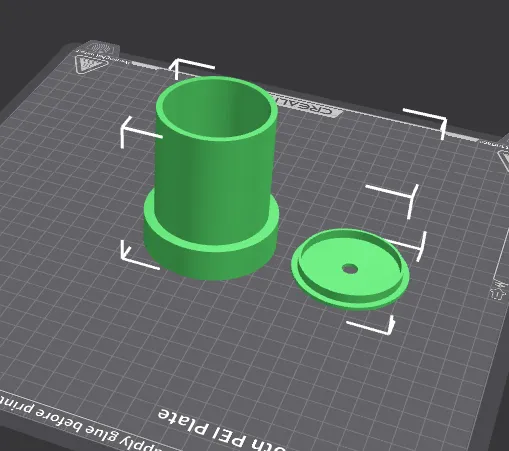Click the top rim of the cylinder
509x451 pixels.
[x=216, y=80]
